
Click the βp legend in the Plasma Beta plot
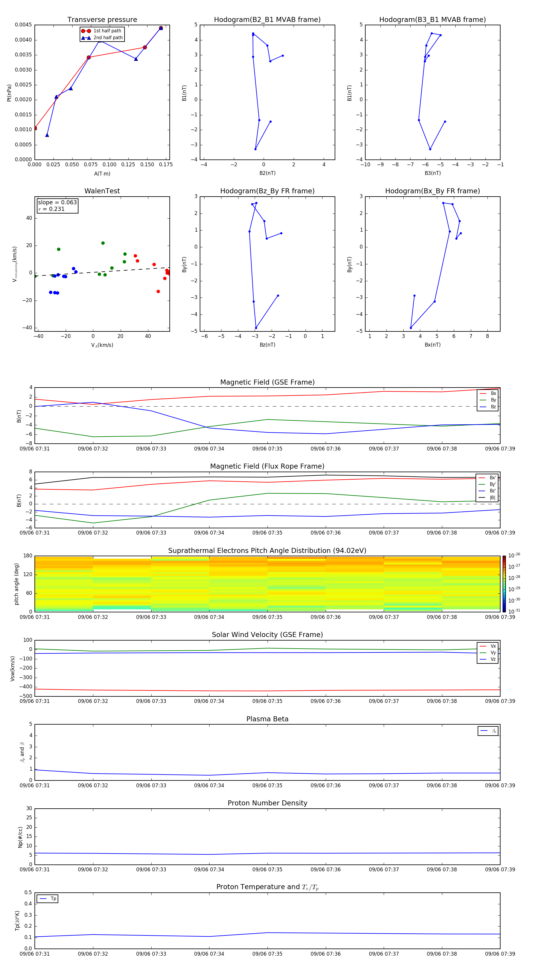pos(488,731)
